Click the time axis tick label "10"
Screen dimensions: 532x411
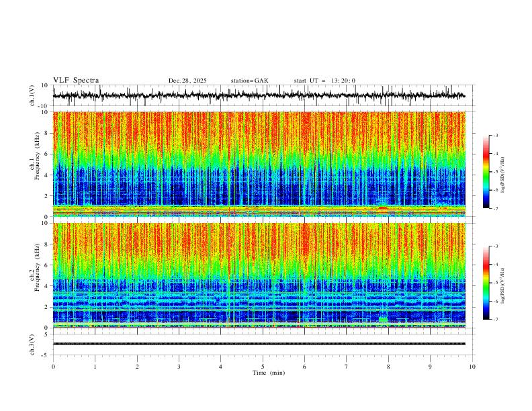click(x=472, y=367)
